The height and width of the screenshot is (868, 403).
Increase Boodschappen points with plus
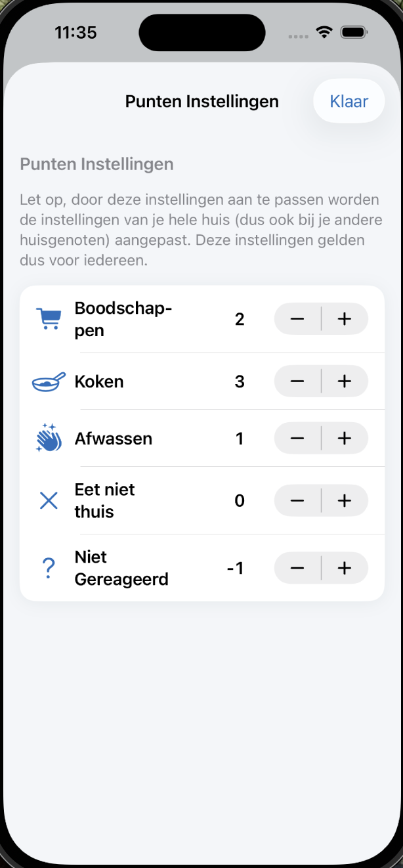[x=345, y=319]
